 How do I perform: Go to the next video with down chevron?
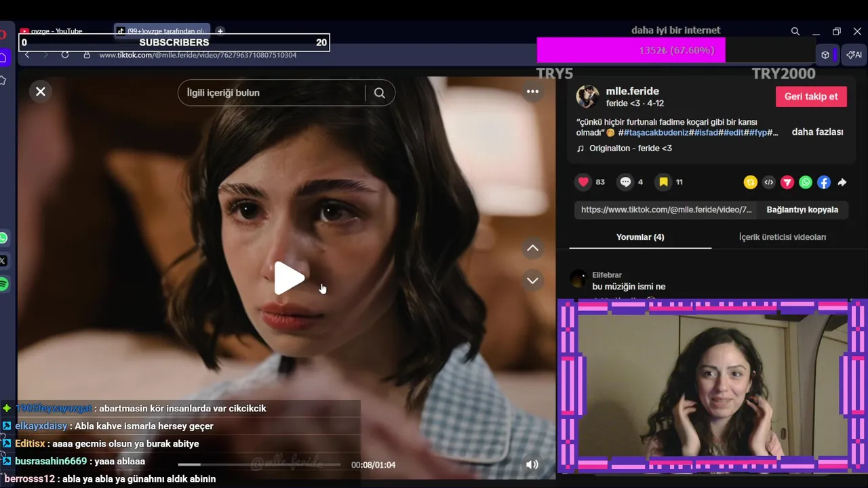click(532, 281)
